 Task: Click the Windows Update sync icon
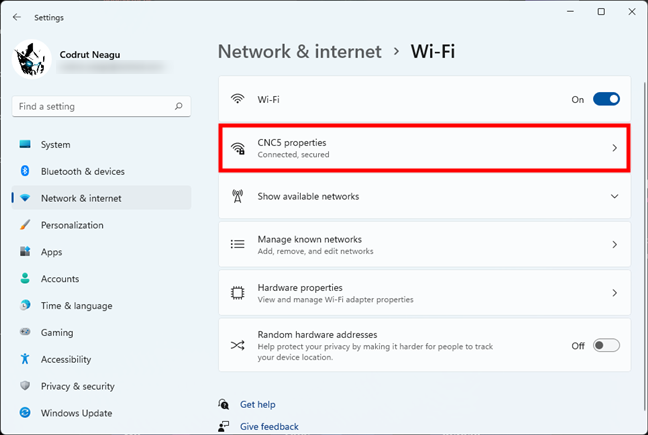click(25, 413)
